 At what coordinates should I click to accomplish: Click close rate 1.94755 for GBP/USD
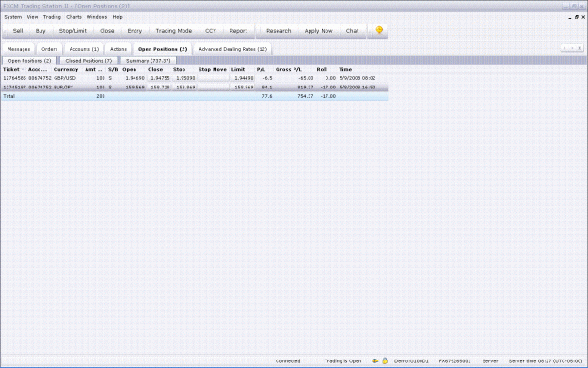coord(160,78)
